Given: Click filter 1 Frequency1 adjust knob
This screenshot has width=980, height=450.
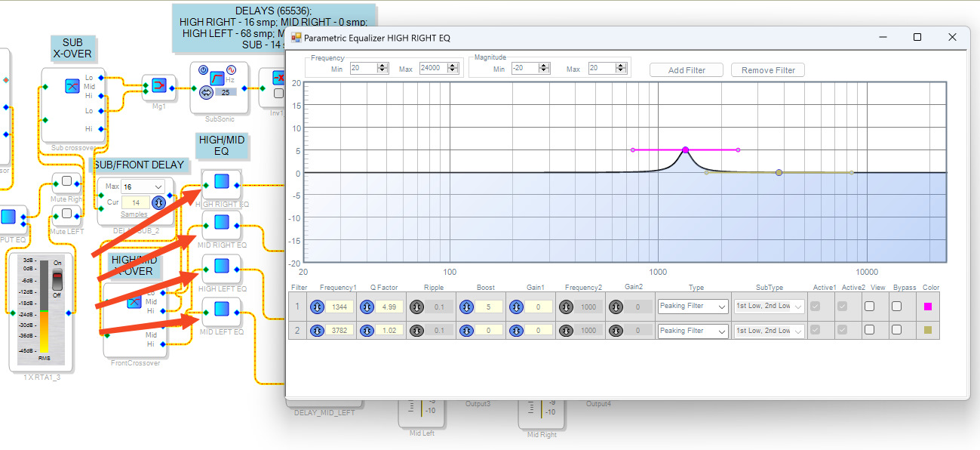Looking at the screenshot, I should [318, 307].
